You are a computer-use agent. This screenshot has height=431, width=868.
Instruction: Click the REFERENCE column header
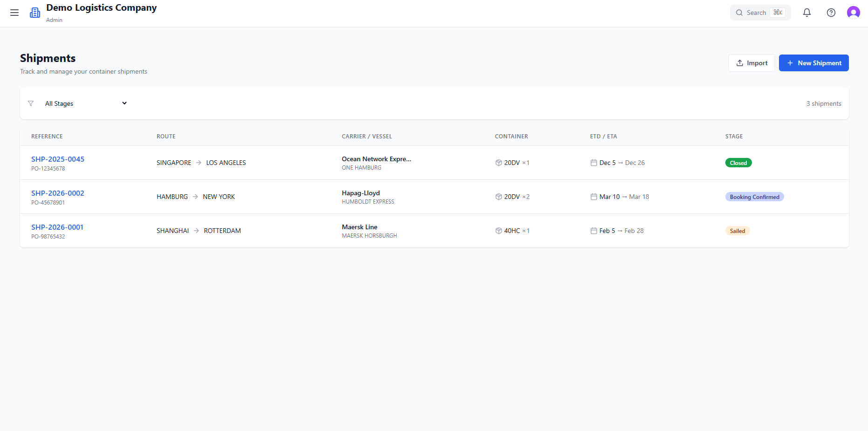point(47,136)
